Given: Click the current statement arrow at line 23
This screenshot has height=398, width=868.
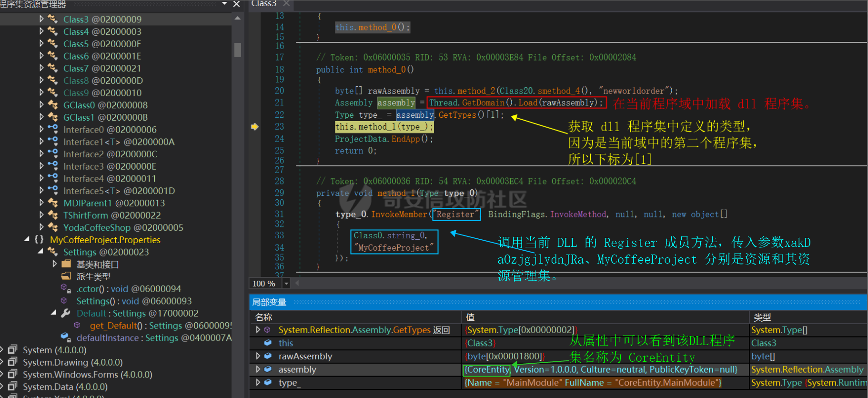Looking at the screenshot, I should [255, 127].
